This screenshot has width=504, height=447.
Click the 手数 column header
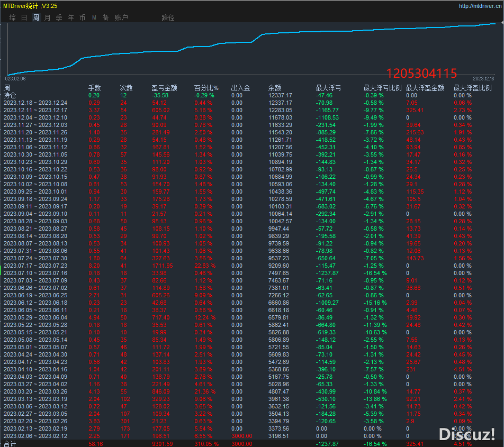[94, 88]
